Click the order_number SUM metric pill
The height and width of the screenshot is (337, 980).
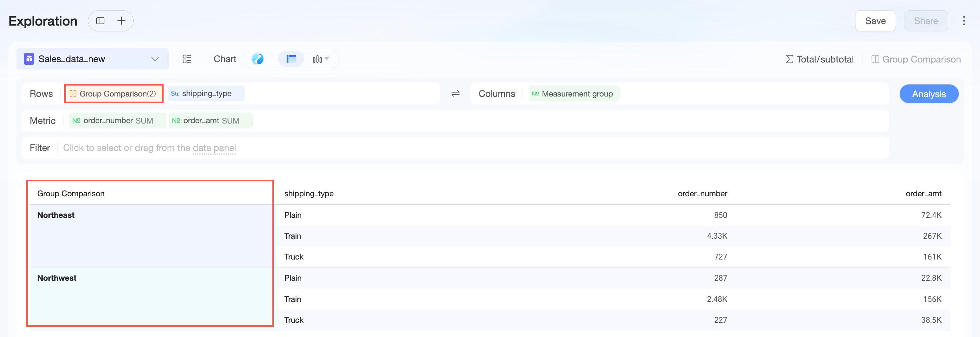pos(118,121)
